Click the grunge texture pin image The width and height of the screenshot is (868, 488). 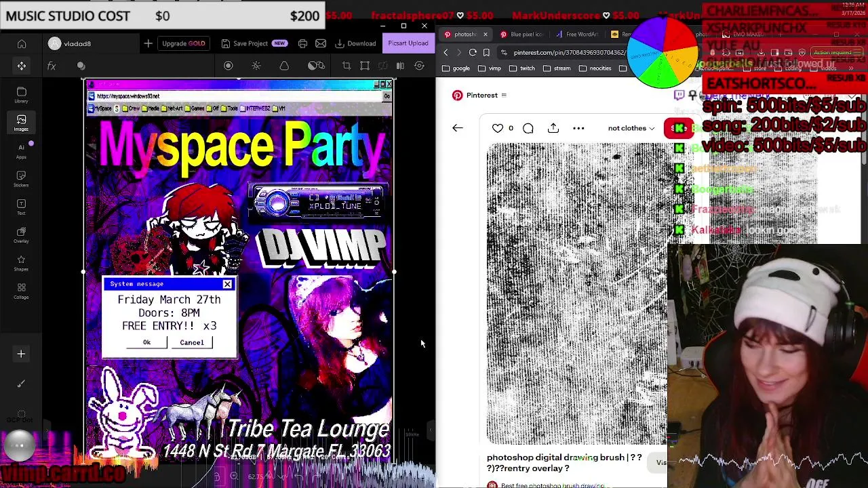click(x=576, y=293)
